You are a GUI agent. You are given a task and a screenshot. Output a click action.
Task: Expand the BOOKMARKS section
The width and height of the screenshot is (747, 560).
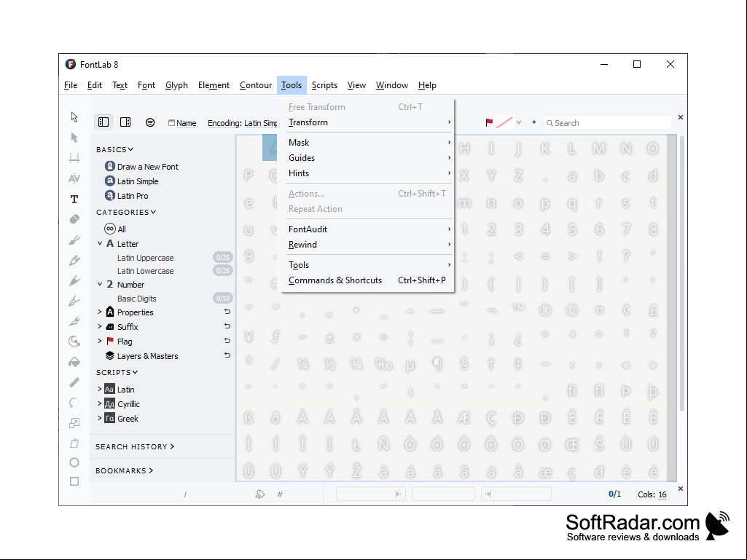[x=125, y=470]
